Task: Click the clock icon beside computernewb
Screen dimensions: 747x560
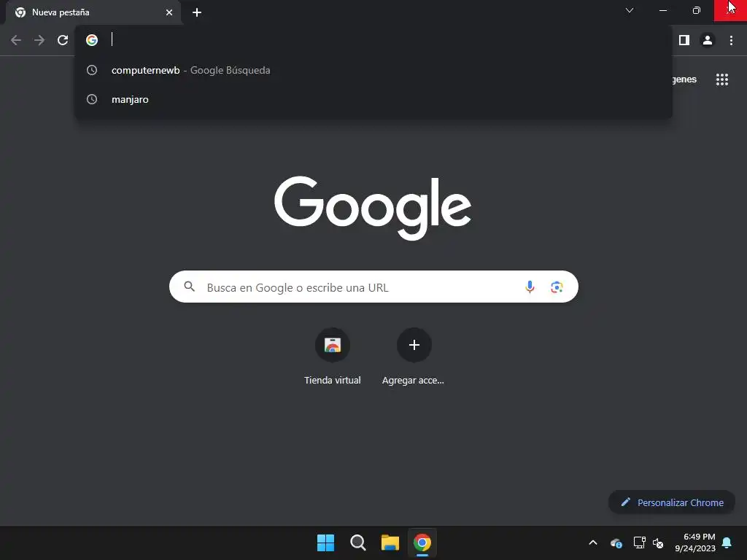Action: [92, 70]
